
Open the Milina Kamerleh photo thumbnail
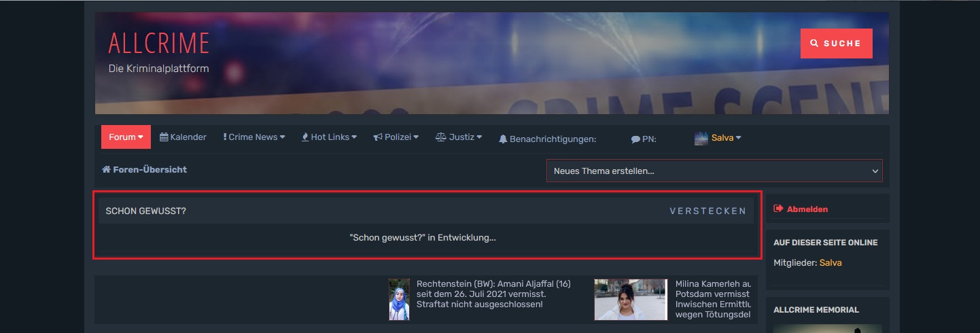[x=631, y=299]
